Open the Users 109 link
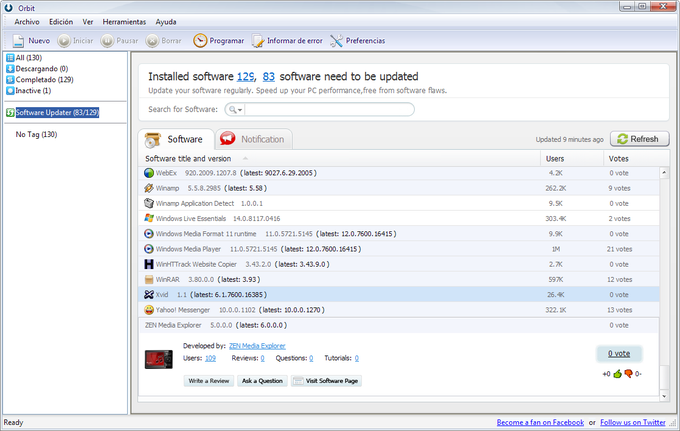The image size is (680, 431). click(210, 358)
